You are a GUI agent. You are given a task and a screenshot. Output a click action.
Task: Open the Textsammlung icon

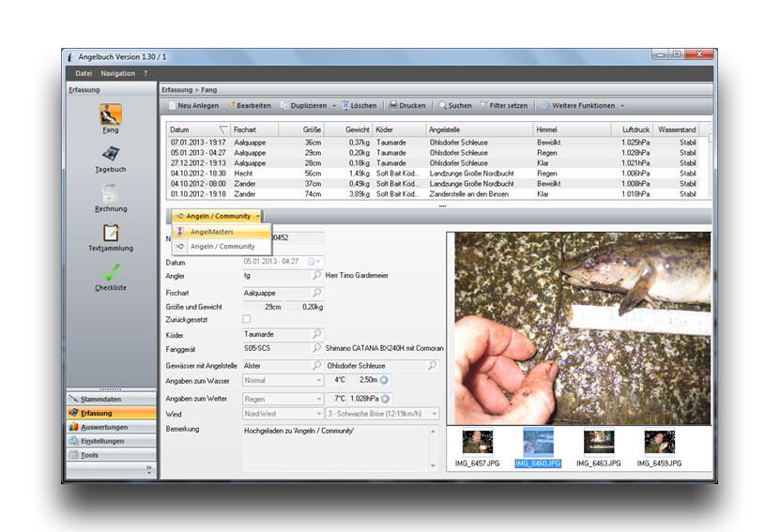(x=111, y=237)
